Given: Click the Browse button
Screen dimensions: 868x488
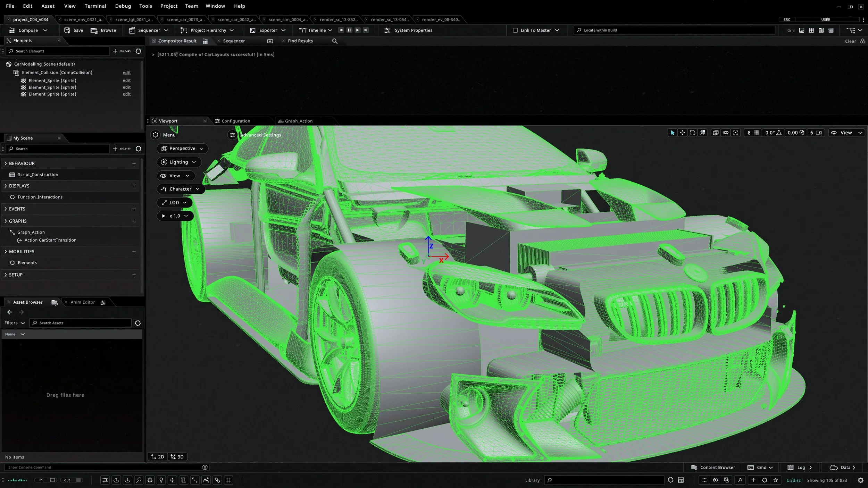Looking at the screenshot, I should (103, 30).
